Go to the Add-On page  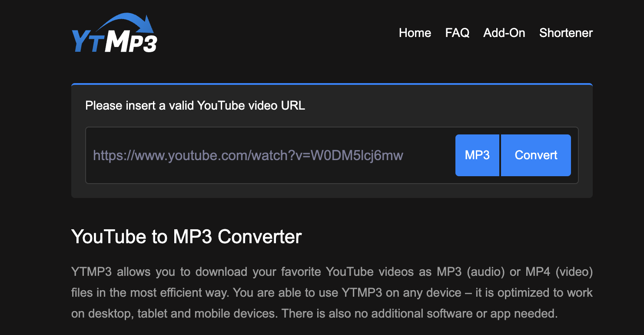coord(504,33)
